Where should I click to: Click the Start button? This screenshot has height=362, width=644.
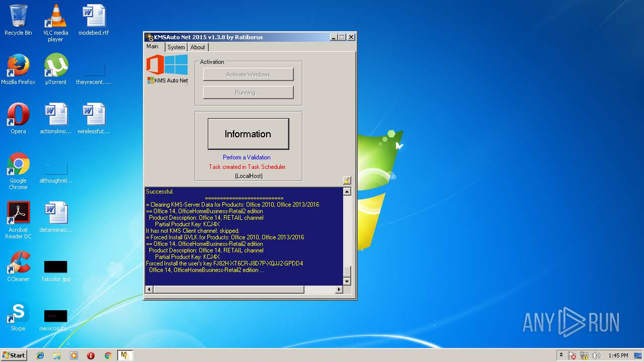14,355
